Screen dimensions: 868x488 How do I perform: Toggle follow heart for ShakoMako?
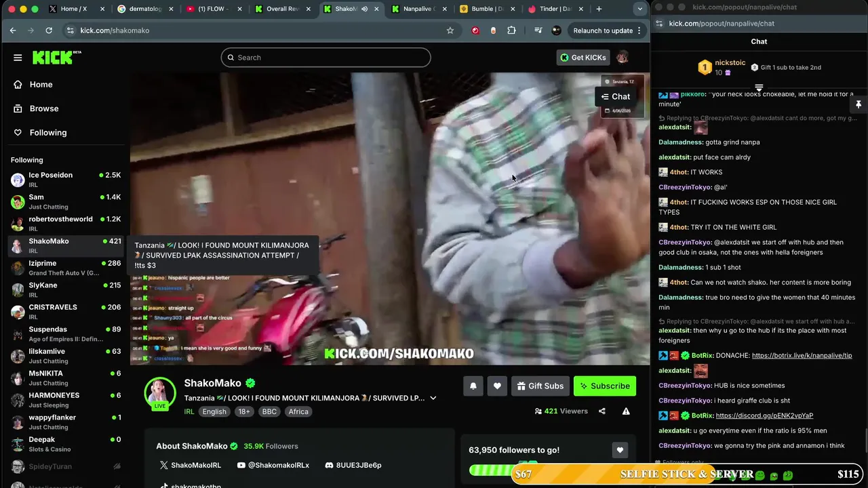click(x=497, y=386)
